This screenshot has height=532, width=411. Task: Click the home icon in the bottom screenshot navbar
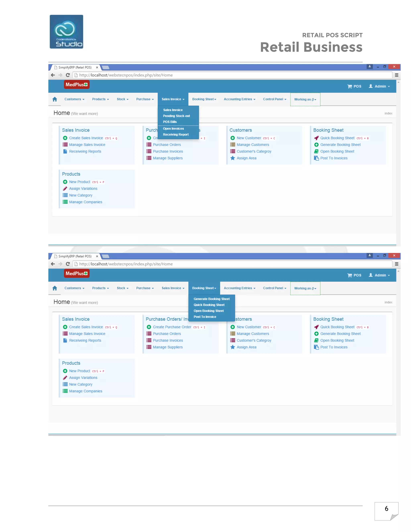click(55, 288)
